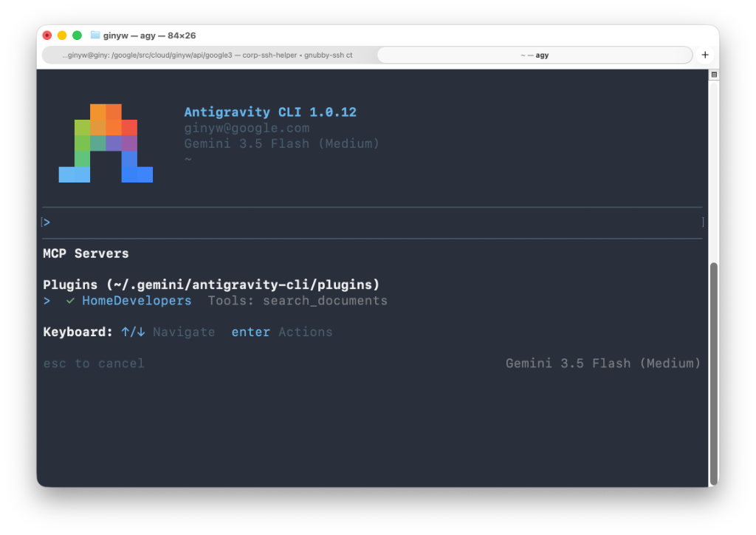Click the split pane icon above scrollbar
756x535 pixels.
point(714,75)
